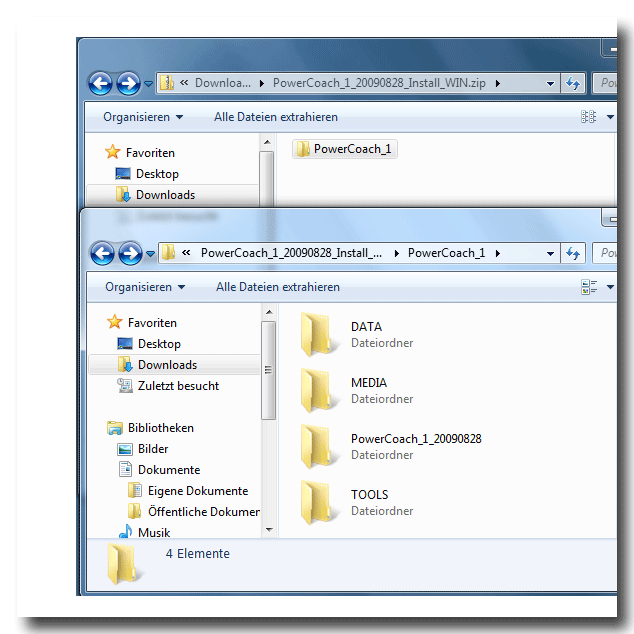Open the MEDIA folder icon
This screenshot has width=634, height=634.
coord(317,391)
